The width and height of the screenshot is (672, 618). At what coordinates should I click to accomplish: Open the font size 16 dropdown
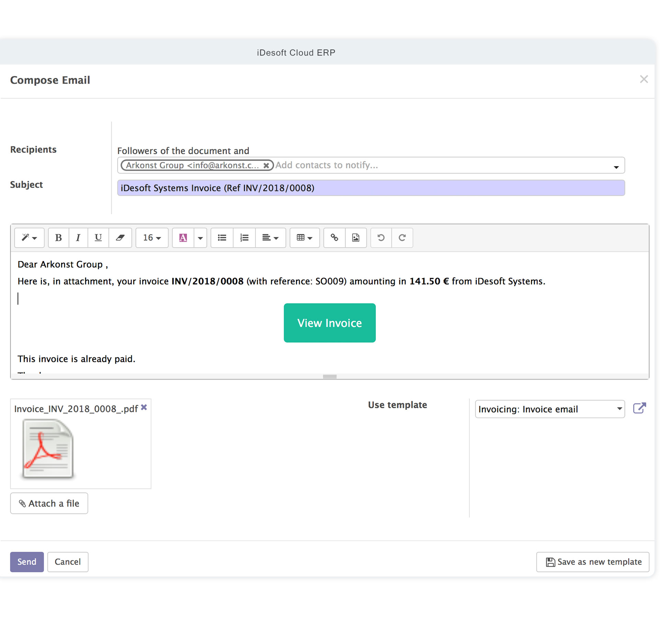pyautogui.click(x=152, y=238)
